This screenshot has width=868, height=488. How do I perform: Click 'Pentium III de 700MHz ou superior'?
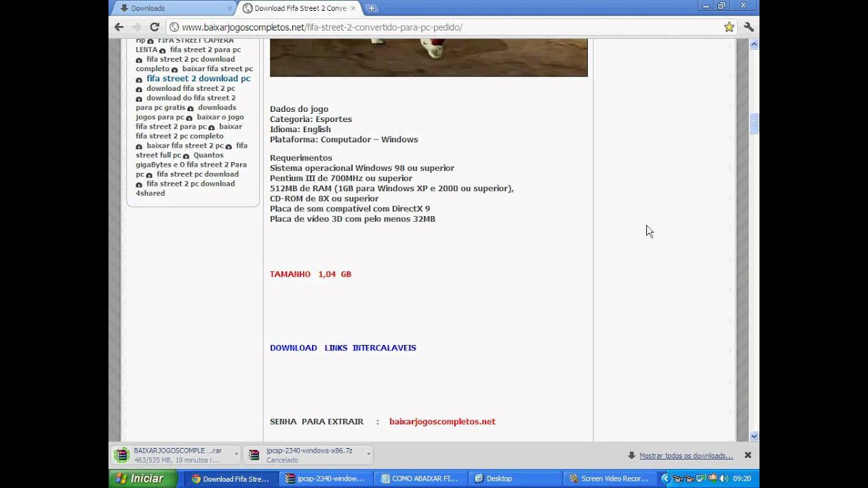point(341,178)
